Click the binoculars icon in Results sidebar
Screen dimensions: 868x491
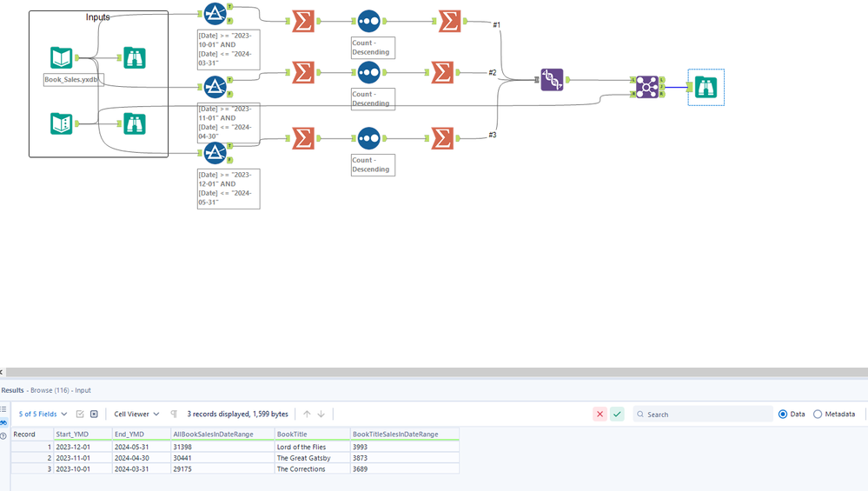tap(3, 422)
